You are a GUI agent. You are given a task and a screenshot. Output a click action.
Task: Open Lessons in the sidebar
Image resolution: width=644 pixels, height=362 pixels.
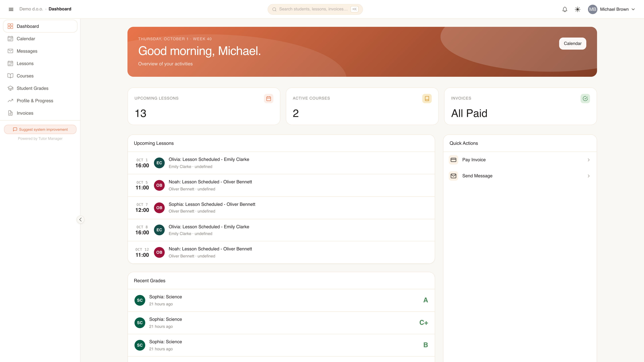pyautogui.click(x=40, y=64)
